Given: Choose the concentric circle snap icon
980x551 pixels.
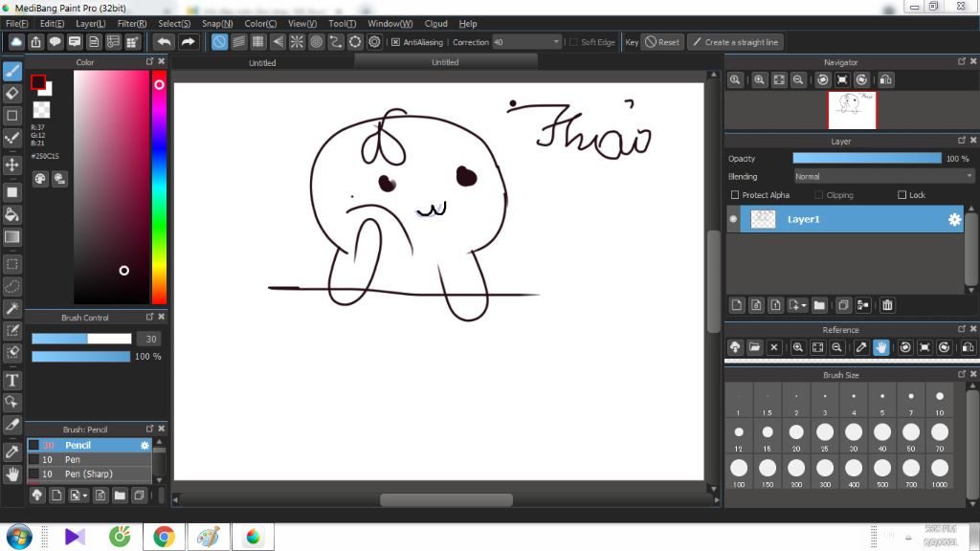Looking at the screenshot, I should (x=316, y=42).
